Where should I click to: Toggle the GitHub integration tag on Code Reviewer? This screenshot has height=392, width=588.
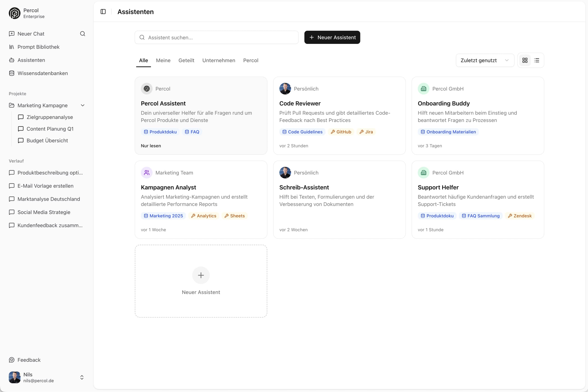point(341,132)
